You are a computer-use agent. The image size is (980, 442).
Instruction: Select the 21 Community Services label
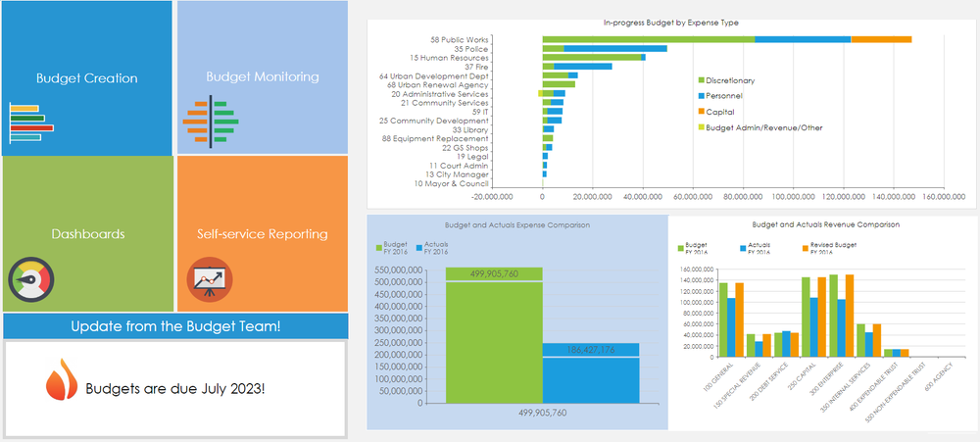coord(444,103)
